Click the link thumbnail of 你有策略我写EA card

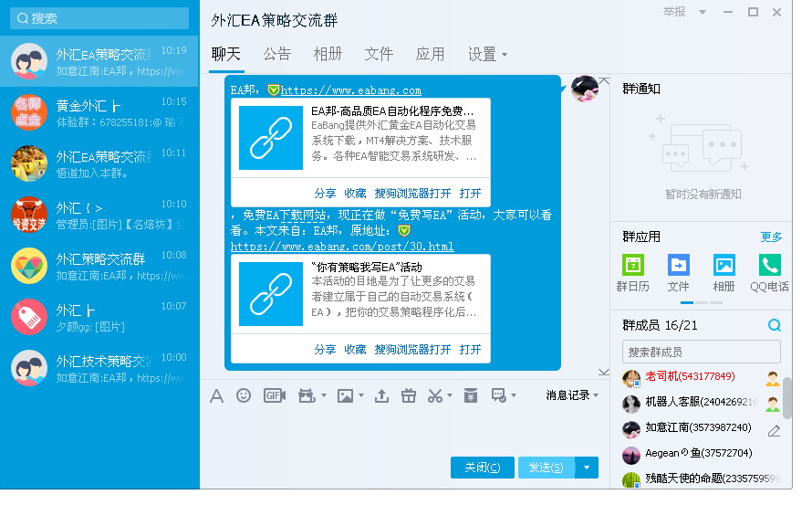(x=271, y=294)
